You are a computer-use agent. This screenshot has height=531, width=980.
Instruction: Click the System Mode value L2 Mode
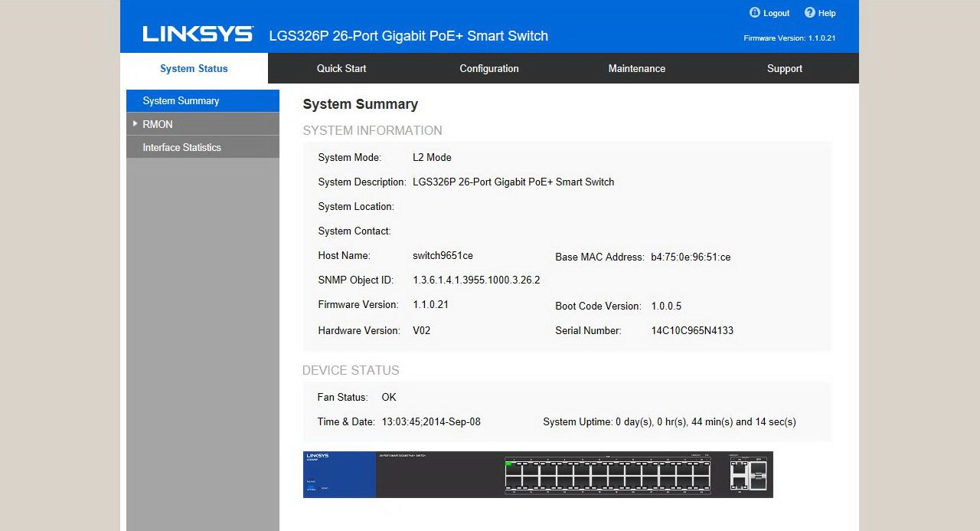coord(432,157)
